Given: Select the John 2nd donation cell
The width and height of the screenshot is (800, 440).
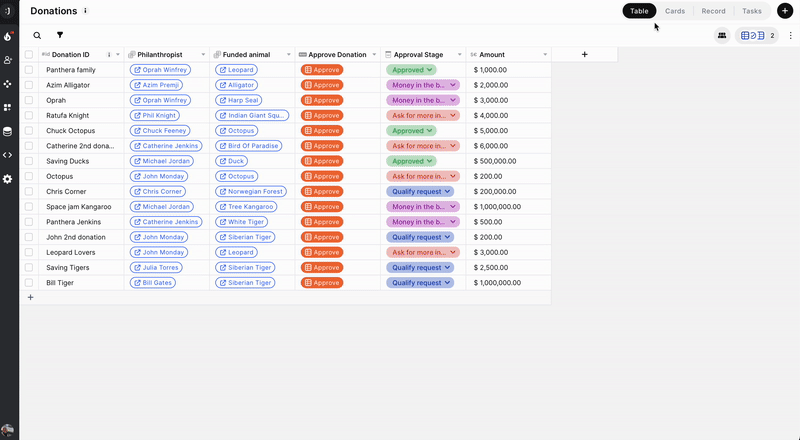Looking at the screenshot, I should (81, 237).
